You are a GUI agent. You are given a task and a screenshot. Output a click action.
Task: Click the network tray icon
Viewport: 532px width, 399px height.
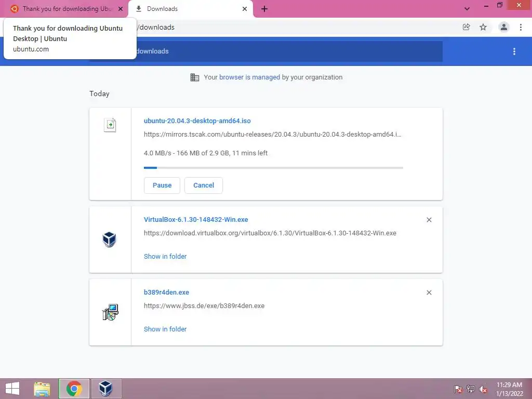471,389
